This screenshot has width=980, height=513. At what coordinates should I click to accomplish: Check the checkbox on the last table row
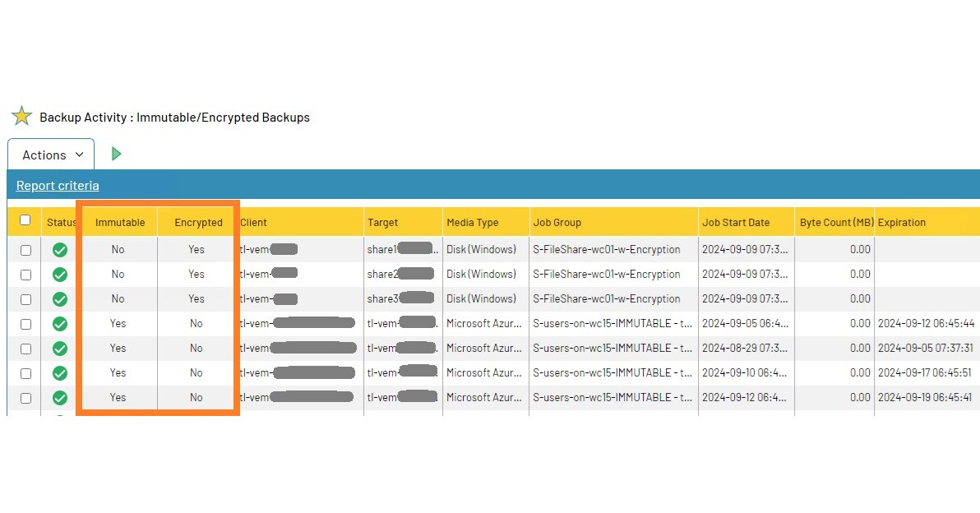(25, 397)
